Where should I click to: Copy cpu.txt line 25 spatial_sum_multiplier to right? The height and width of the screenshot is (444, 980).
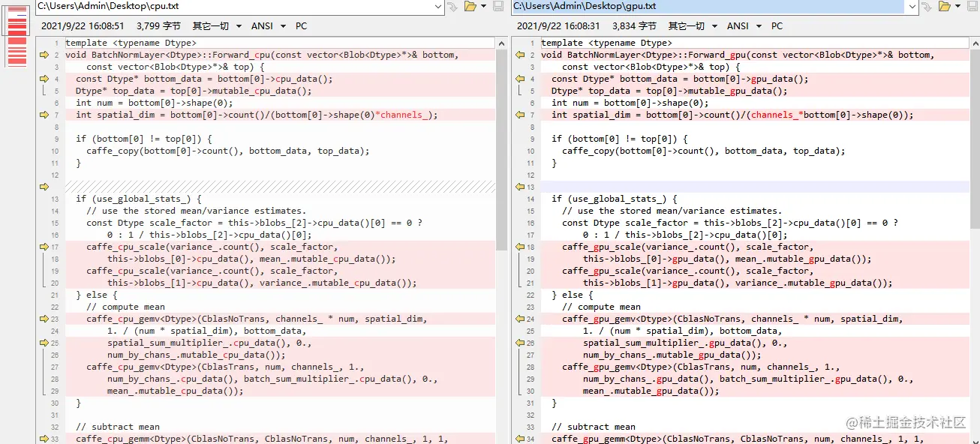coord(43,343)
